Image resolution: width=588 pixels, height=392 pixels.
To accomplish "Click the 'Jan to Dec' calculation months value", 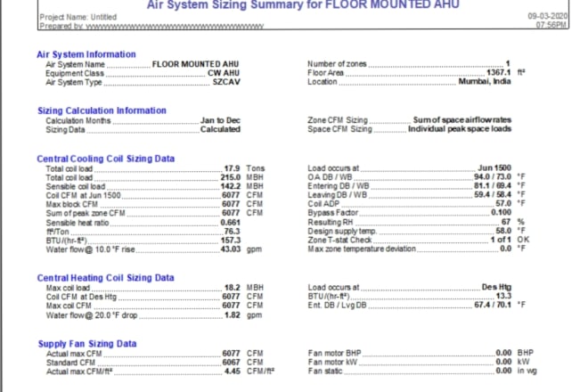I will coord(220,120).
